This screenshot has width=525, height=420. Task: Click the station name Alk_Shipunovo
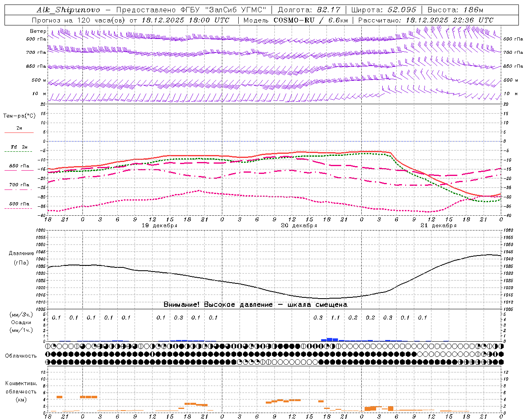(x=68, y=10)
